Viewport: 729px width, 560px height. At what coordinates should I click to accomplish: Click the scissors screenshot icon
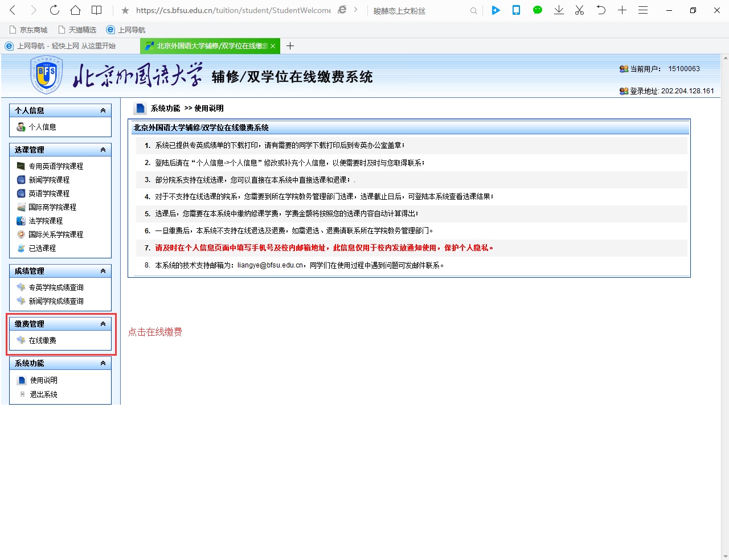(579, 10)
